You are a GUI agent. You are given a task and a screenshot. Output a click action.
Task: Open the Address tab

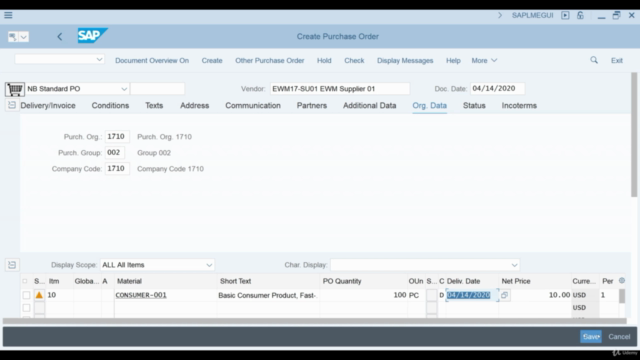(194, 106)
